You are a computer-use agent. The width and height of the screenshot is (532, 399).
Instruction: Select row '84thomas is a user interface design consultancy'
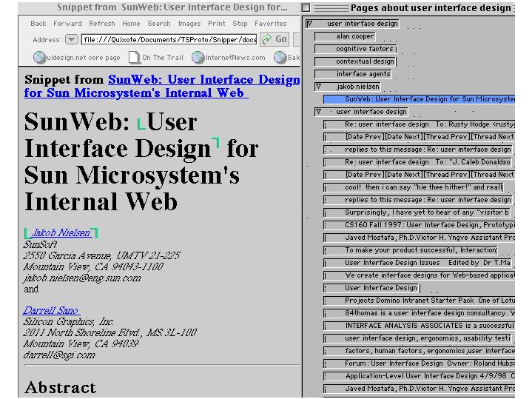pyautogui.click(x=419, y=313)
